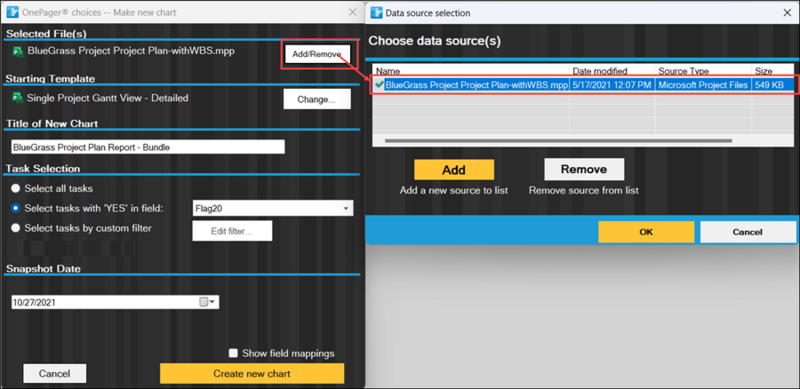Viewport: 800px width, 389px height.
Task: Click the Remove source button
Action: click(x=584, y=169)
